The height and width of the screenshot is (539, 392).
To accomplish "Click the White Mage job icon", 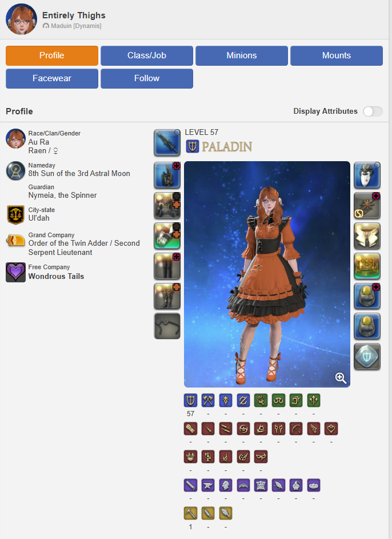I will tap(261, 401).
